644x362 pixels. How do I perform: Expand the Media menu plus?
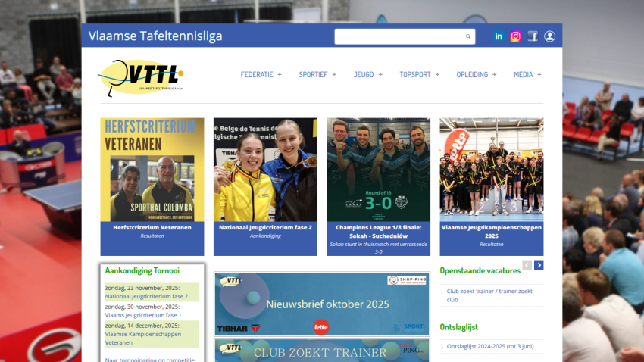tap(539, 75)
